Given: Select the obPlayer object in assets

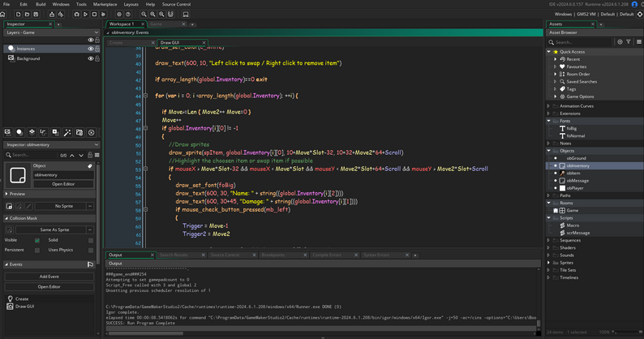Looking at the screenshot, I should point(574,188).
